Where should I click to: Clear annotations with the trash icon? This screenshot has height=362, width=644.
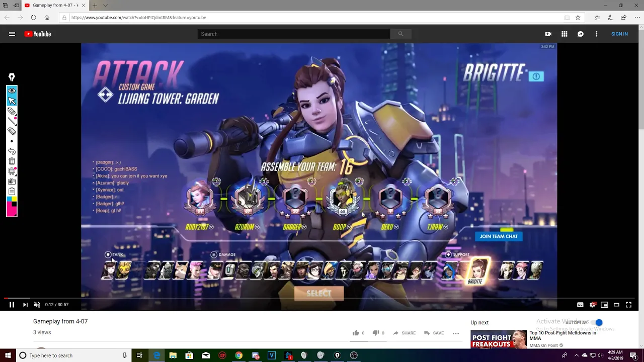coord(12,161)
